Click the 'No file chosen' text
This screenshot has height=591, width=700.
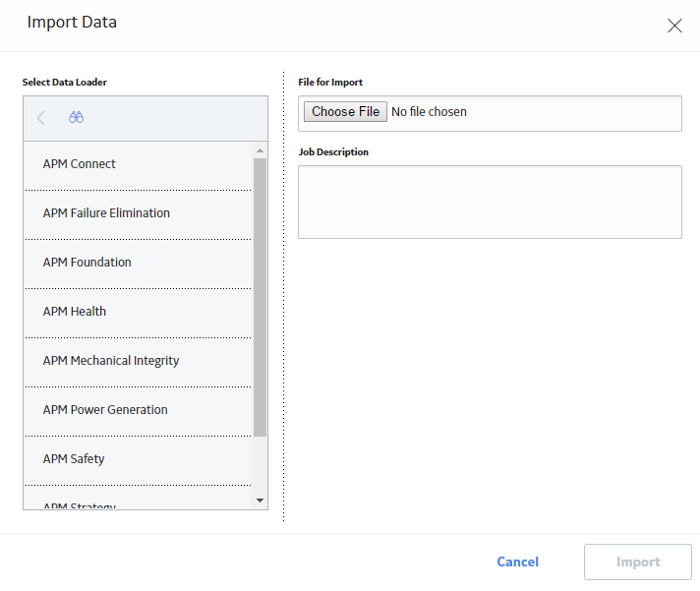429,111
